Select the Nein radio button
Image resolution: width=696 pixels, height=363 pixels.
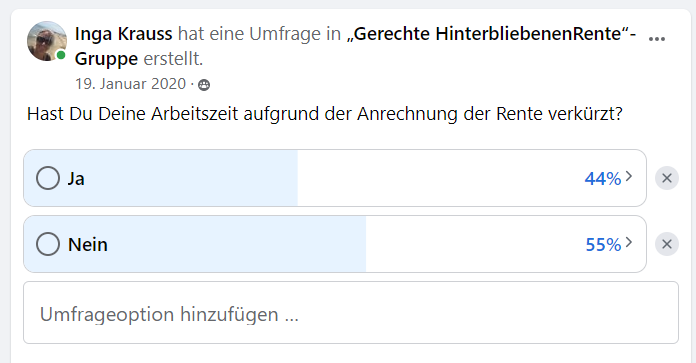[48, 244]
